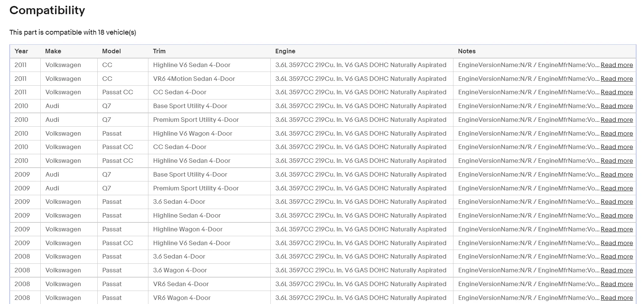This screenshot has height=304, width=644.
Task: Show full notes for 2009 Q7 Premium Sport Utility
Action: click(x=617, y=188)
